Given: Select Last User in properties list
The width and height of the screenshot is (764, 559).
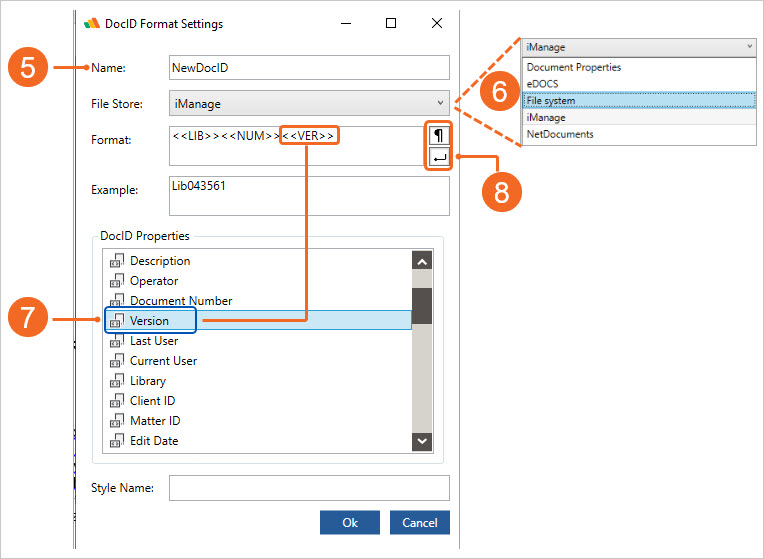Looking at the screenshot, I should [x=257, y=341].
